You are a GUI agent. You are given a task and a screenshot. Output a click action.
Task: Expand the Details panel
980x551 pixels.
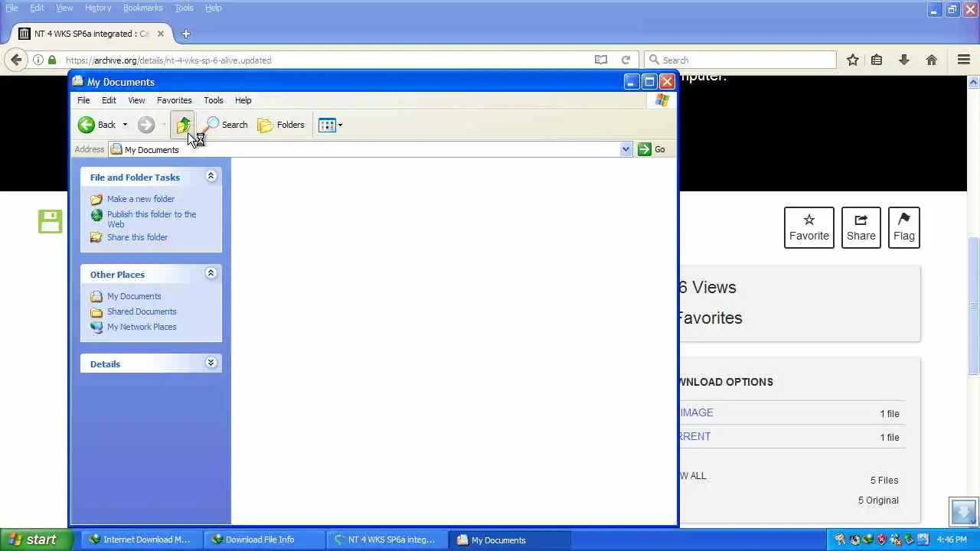[x=211, y=364]
